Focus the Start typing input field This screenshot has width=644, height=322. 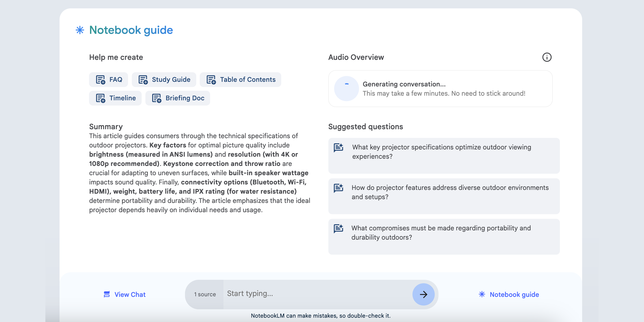click(317, 294)
